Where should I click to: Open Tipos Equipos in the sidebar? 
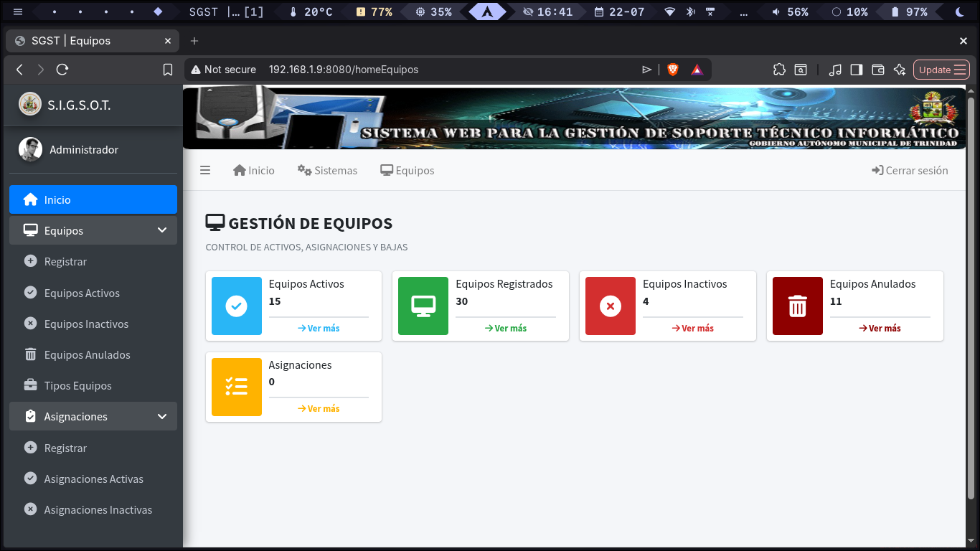(93, 385)
